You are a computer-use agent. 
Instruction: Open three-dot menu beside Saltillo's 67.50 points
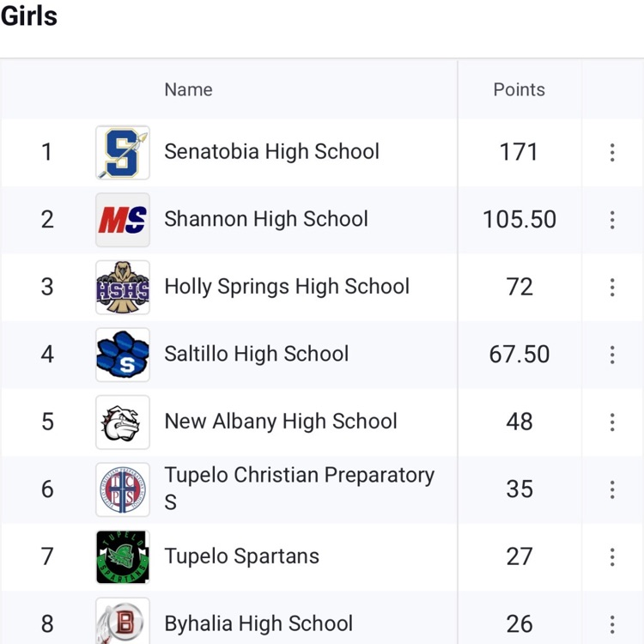(x=612, y=355)
